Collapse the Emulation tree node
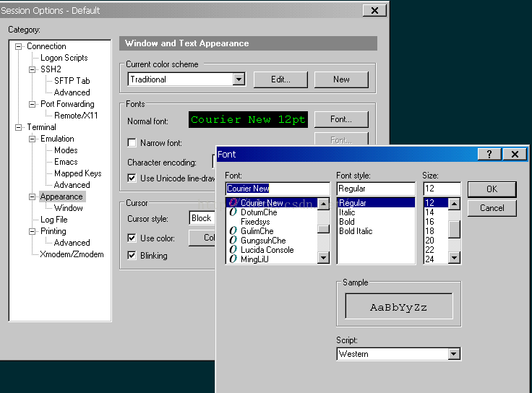The image size is (532, 393). (33, 139)
